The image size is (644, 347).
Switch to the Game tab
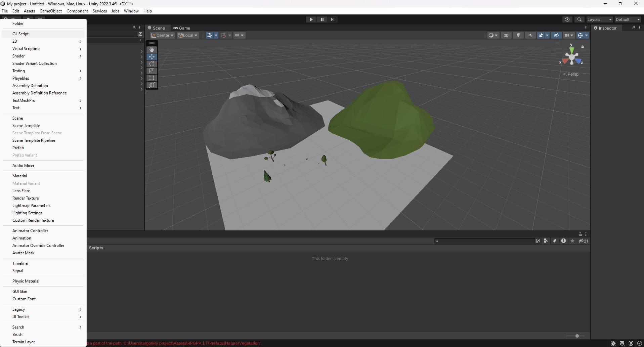click(x=182, y=28)
